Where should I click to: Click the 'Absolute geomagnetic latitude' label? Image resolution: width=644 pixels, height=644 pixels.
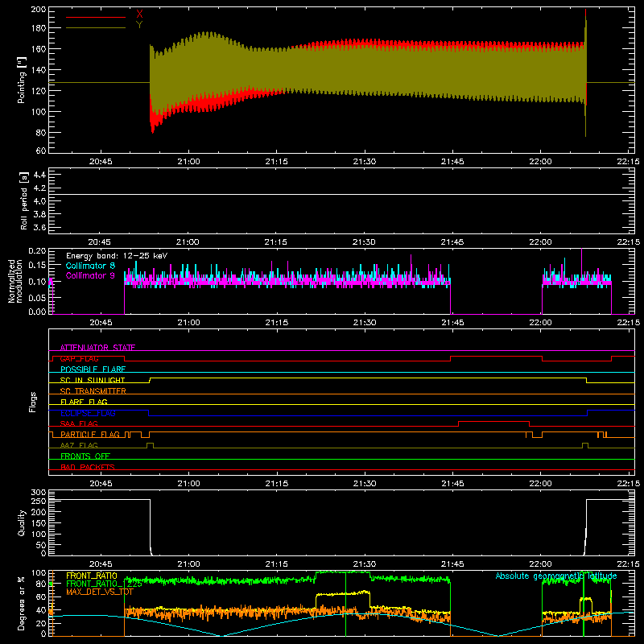pyautogui.click(x=556, y=576)
